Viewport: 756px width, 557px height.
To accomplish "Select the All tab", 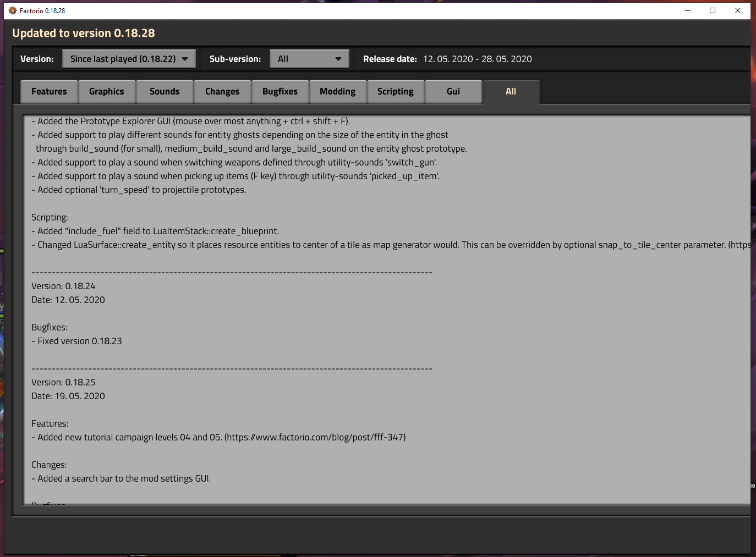I will [x=511, y=91].
